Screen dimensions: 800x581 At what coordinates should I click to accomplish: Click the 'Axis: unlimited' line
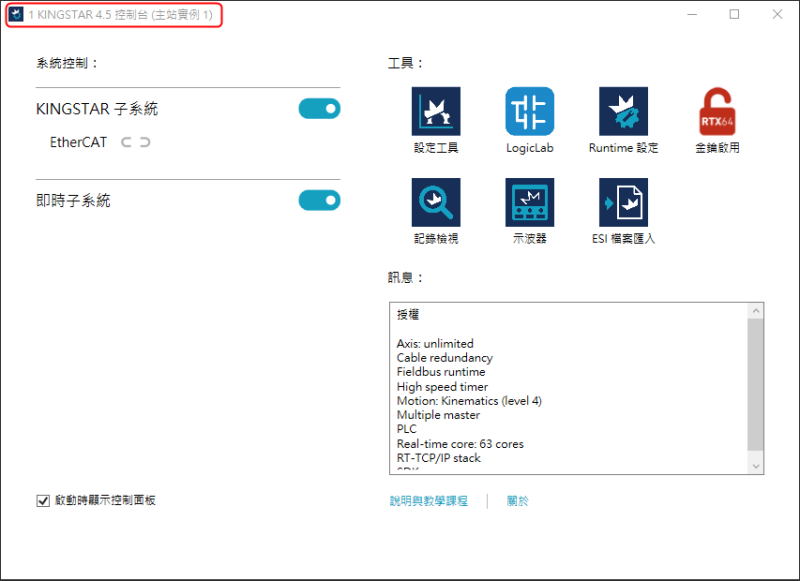pos(435,343)
